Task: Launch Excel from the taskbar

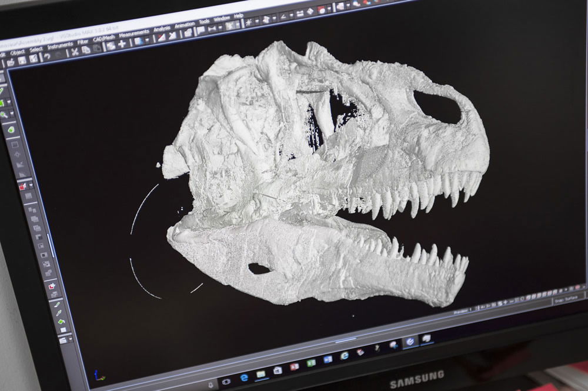Action: click(311, 363)
